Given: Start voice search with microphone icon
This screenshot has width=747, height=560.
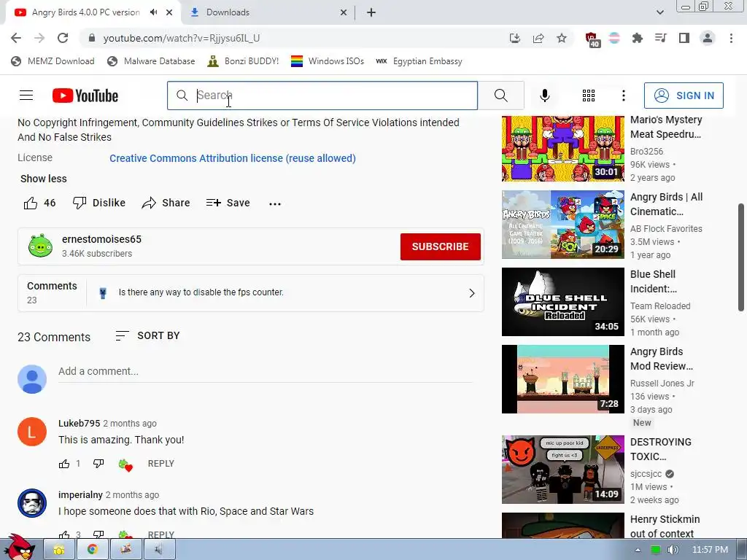Looking at the screenshot, I should [x=544, y=96].
